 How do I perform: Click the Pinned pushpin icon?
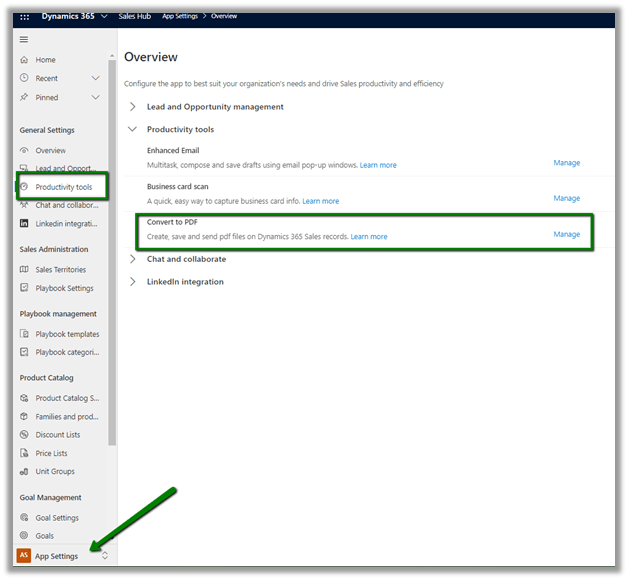click(24, 97)
